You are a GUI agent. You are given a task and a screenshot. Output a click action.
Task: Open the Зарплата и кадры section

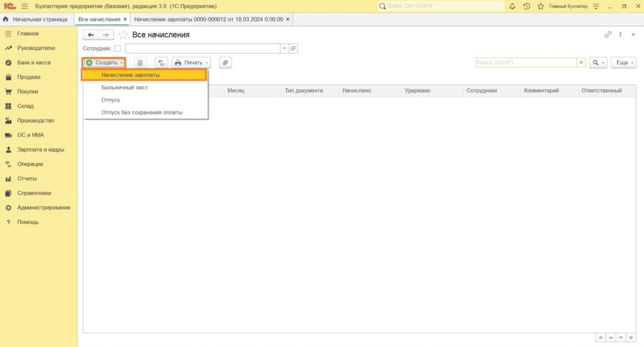[41, 149]
